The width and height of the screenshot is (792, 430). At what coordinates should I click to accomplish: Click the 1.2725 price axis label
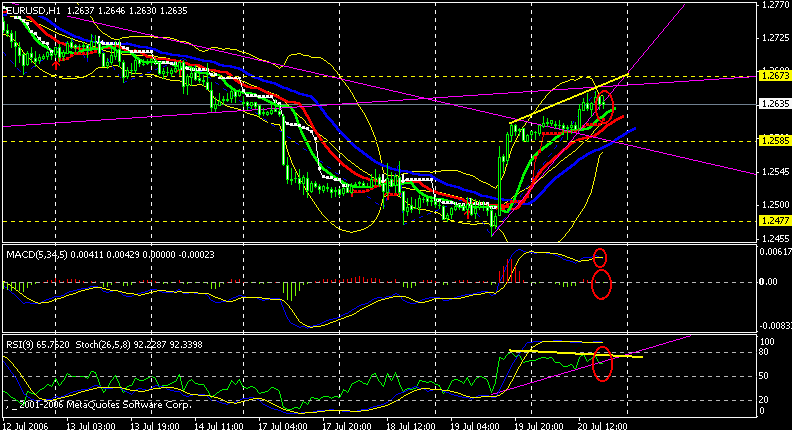click(775, 38)
